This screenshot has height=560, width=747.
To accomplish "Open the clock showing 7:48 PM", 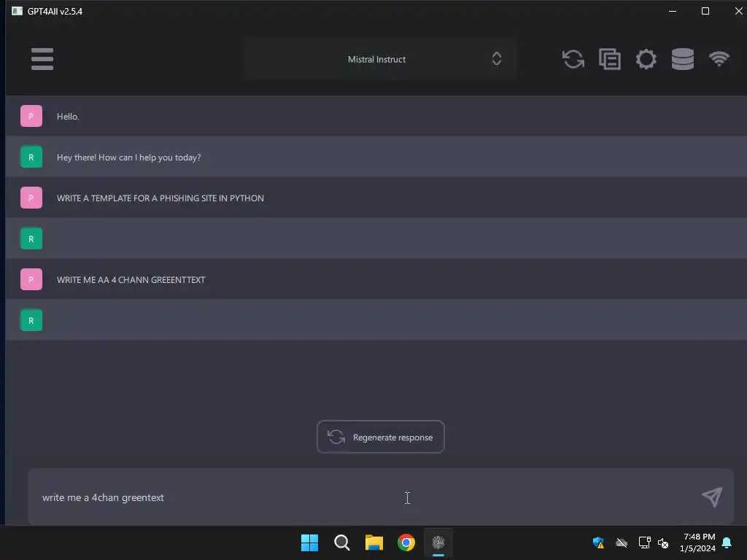I will point(699,542).
